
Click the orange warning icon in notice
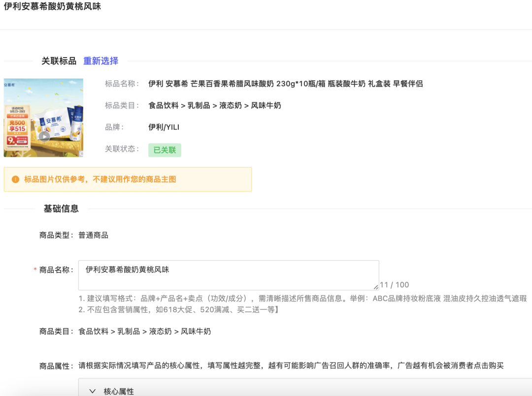[x=16, y=179]
